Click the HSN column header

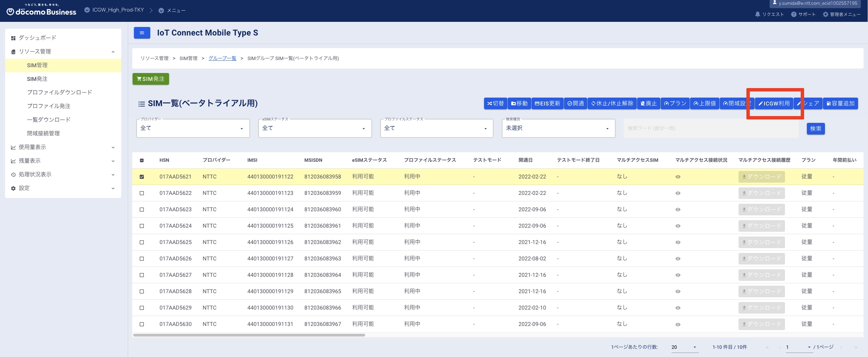[x=164, y=160]
